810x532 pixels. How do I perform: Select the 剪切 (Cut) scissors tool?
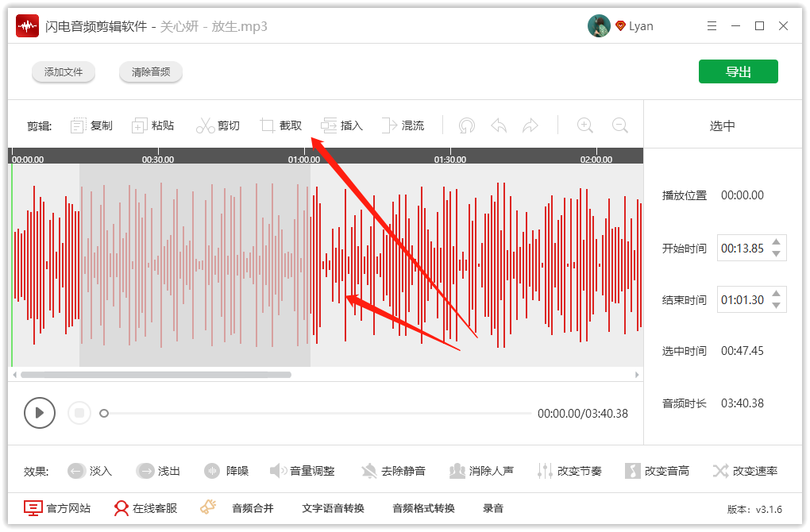click(218, 125)
